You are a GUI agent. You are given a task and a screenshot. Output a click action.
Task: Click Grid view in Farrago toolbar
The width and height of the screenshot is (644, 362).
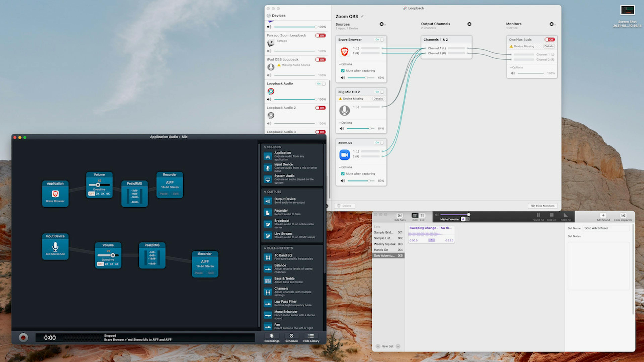pyautogui.click(x=415, y=215)
